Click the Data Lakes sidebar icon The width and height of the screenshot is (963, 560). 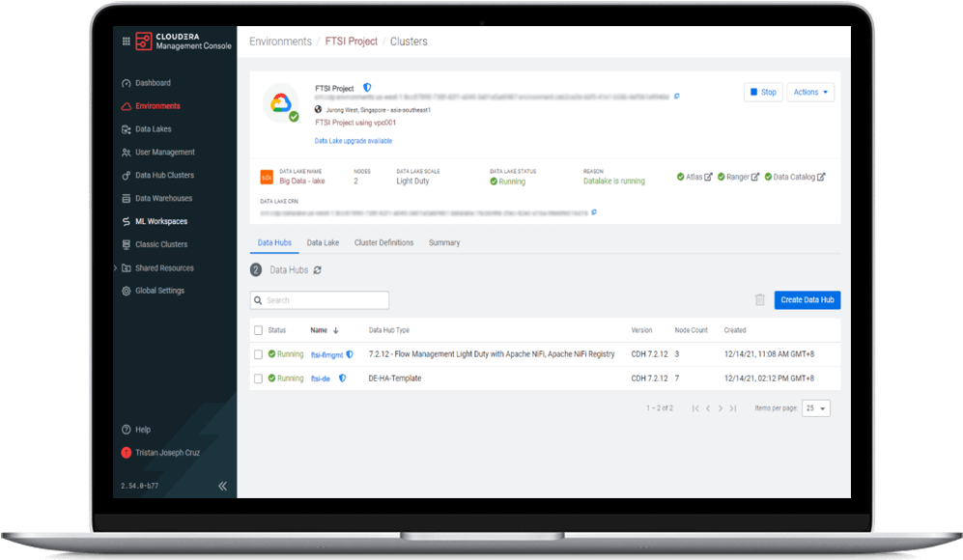click(126, 129)
